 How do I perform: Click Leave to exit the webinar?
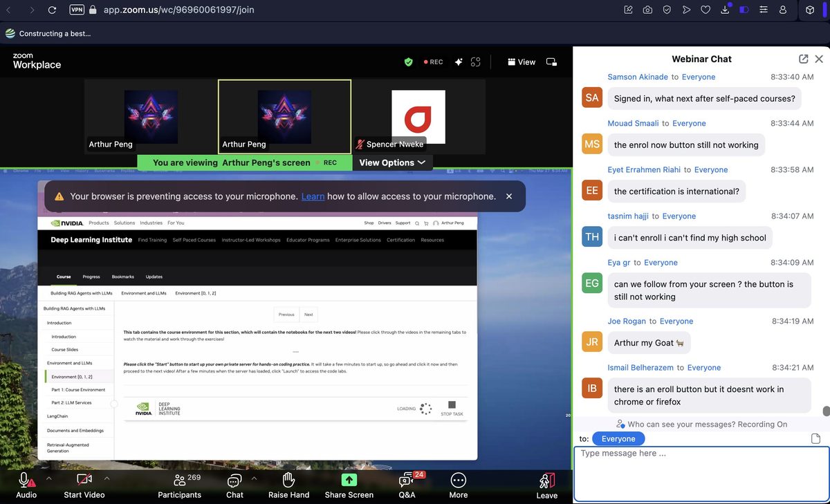tap(546, 485)
